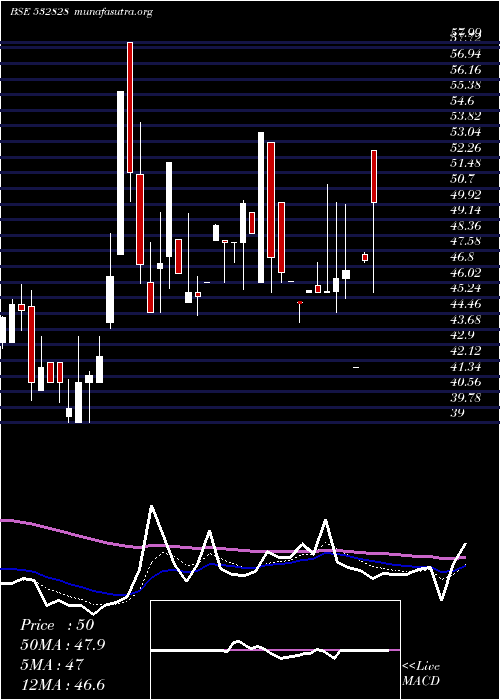The image size is (500, 700).
Task: Click the 43.68 price axis label
Action: coord(465,319)
